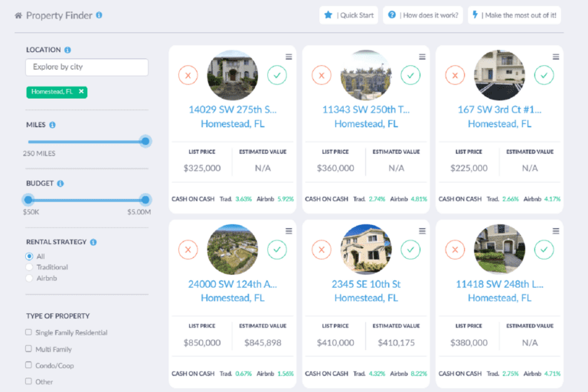Approve the 11343 SW 250th property checkmark
588x392 pixels.
411,75
